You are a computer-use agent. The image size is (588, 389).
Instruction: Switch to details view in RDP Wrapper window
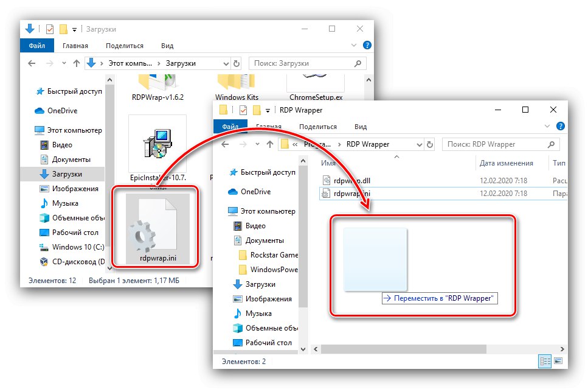(x=544, y=361)
